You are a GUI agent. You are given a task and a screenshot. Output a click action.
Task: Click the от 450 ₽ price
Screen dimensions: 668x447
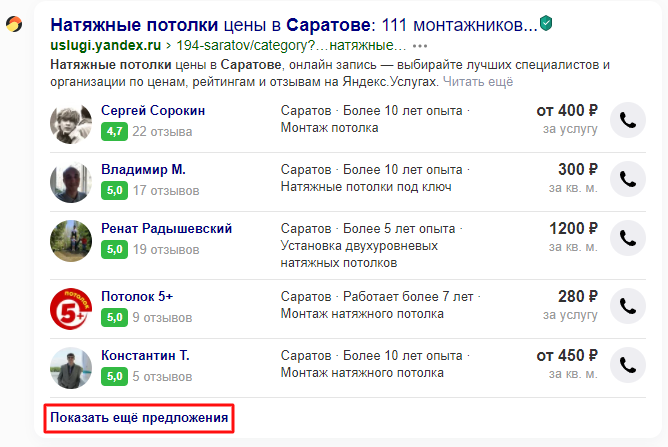pyautogui.click(x=567, y=355)
